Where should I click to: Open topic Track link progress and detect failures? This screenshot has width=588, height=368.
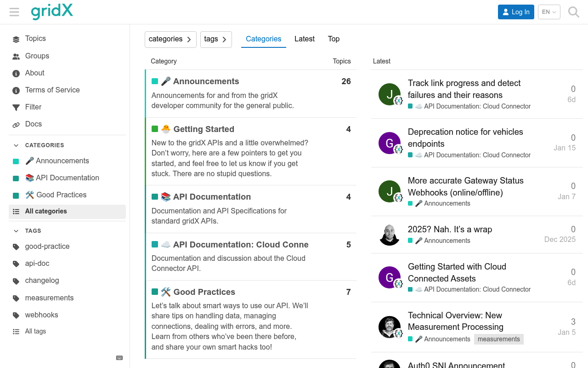(x=464, y=89)
